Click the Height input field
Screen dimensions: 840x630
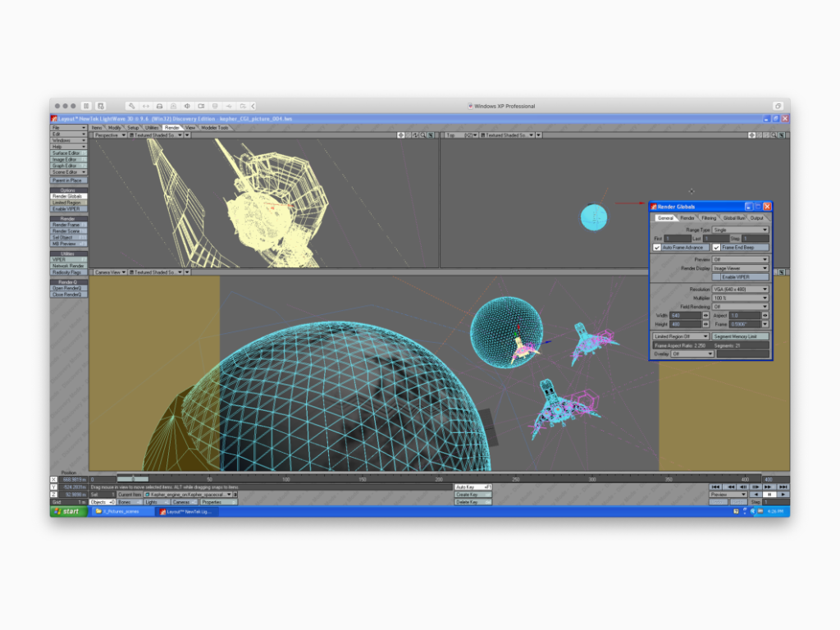click(x=686, y=324)
